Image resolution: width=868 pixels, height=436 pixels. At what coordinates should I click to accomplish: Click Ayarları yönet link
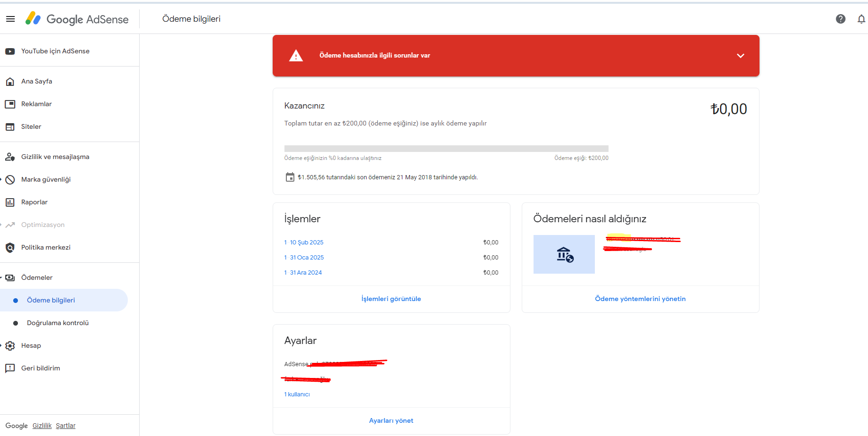[x=391, y=420]
